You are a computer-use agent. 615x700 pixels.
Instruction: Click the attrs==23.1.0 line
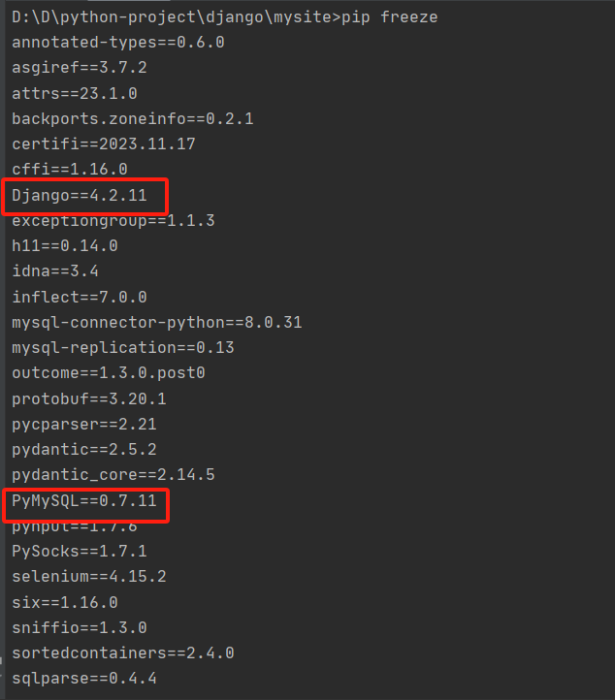tap(75, 93)
